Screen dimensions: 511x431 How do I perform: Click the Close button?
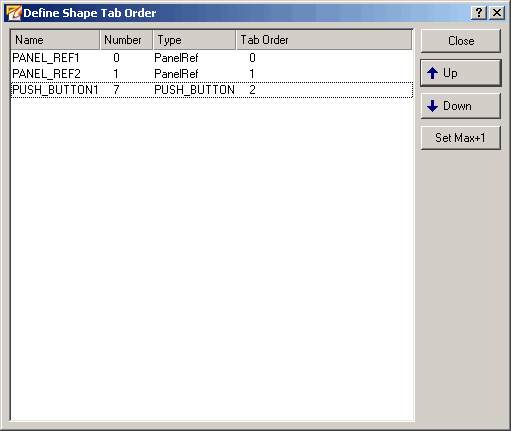tap(461, 41)
